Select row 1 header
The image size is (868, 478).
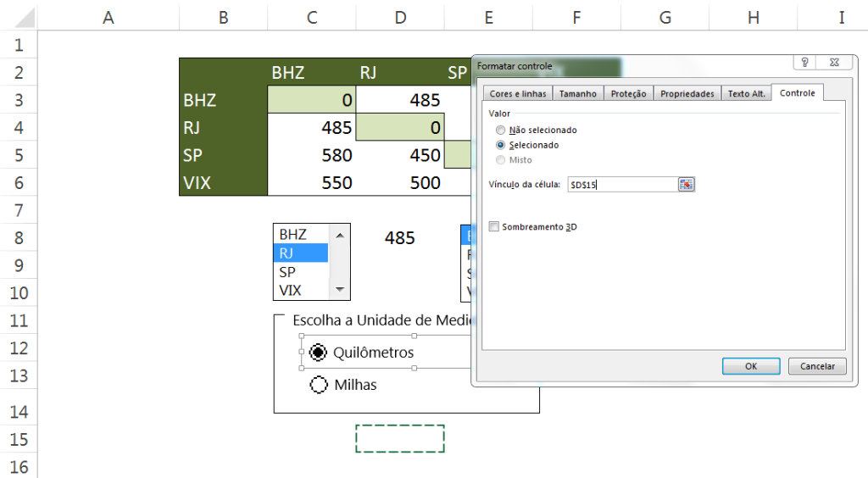click(19, 45)
